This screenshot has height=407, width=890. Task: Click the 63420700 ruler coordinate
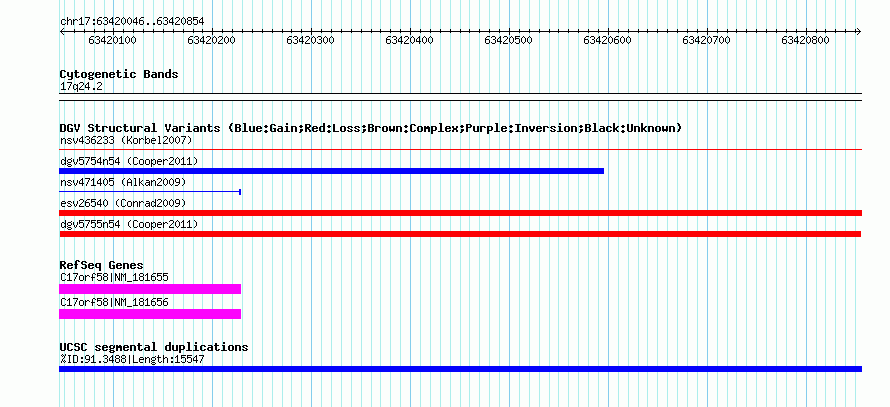[707, 40]
